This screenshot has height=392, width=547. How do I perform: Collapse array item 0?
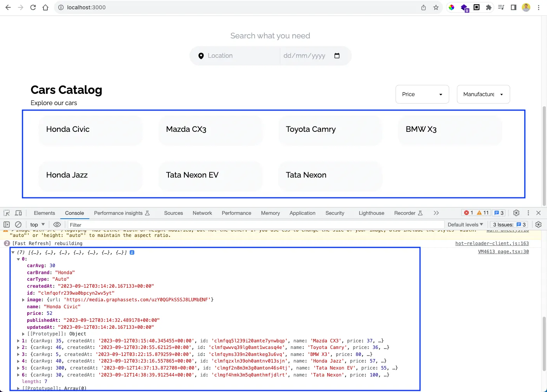point(18,259)
